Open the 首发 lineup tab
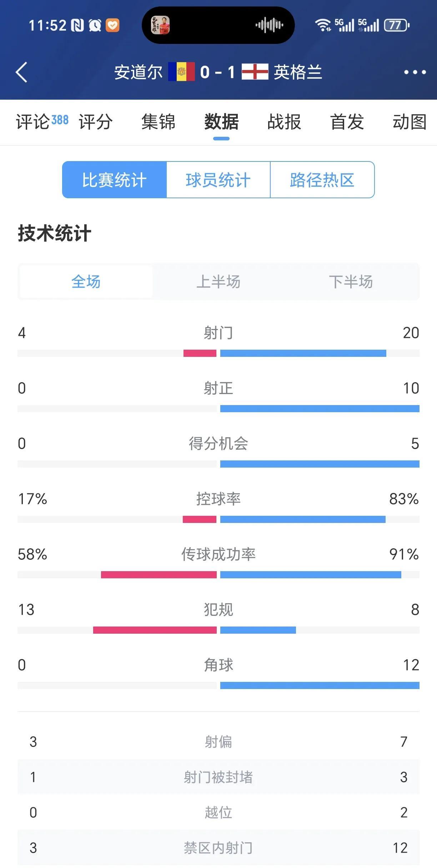 tap(347, 122)
